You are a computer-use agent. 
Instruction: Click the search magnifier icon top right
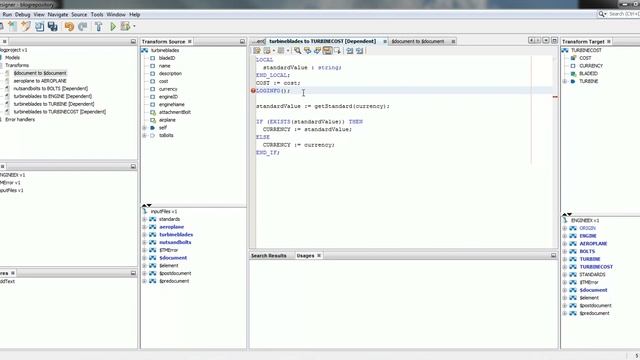[x=602, y=14]
